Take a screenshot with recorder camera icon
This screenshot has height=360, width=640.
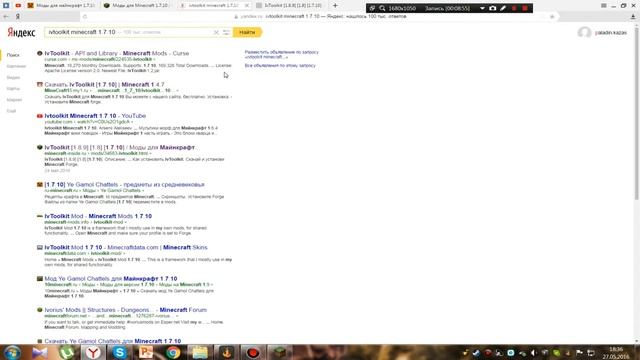tap(493, 8)
